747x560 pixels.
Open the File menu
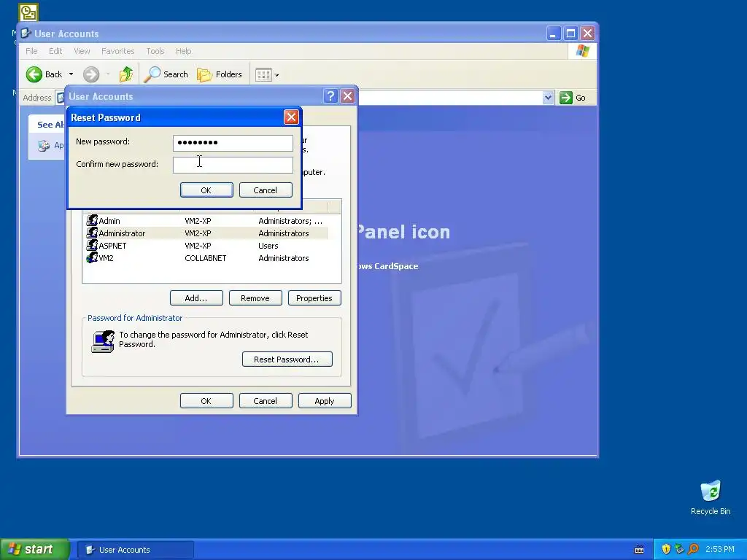point(31,51)
